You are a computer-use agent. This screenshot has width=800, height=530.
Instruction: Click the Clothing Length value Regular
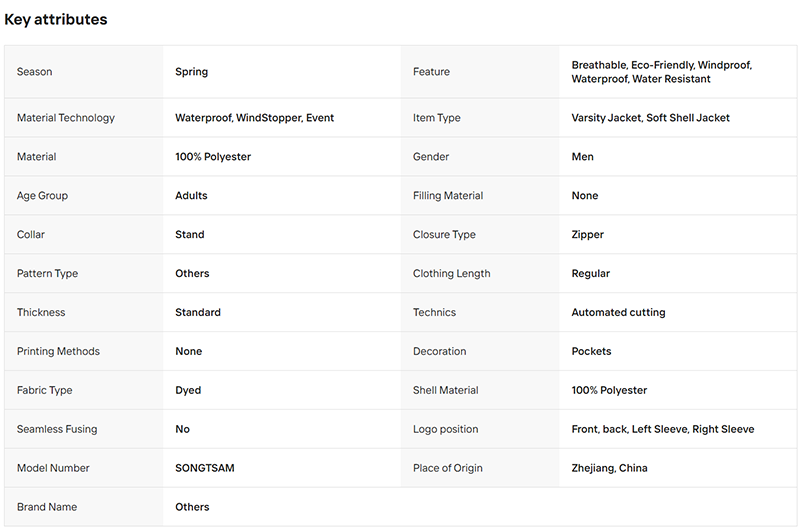(590, 273)
